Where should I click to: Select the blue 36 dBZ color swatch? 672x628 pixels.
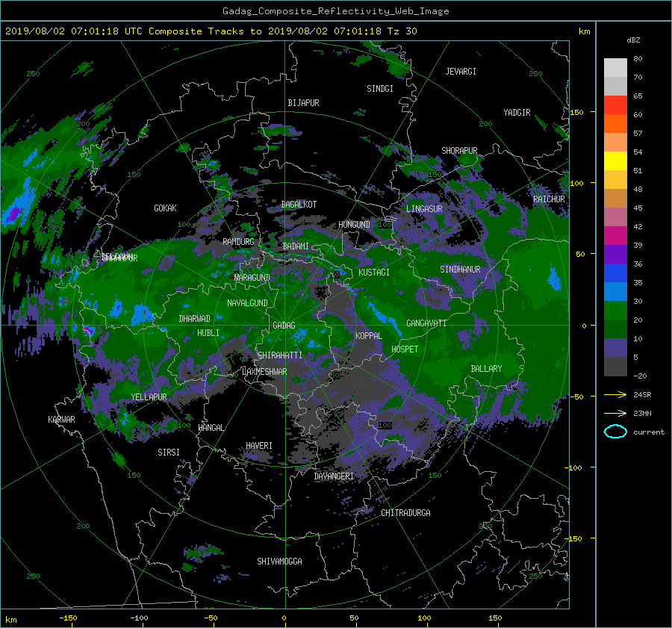pyautogui.click(x=615, y=273)
